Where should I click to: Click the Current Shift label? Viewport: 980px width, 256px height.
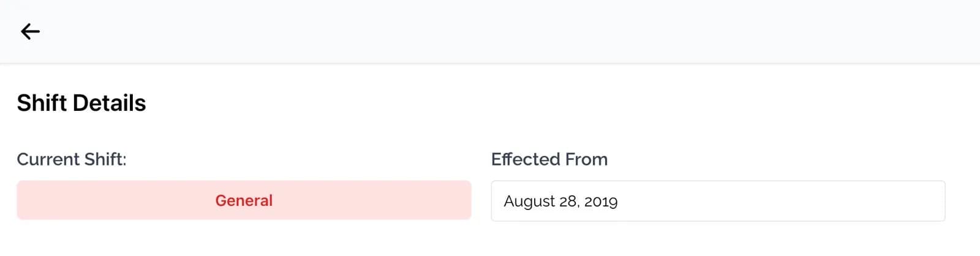click(x=71, y=159)
